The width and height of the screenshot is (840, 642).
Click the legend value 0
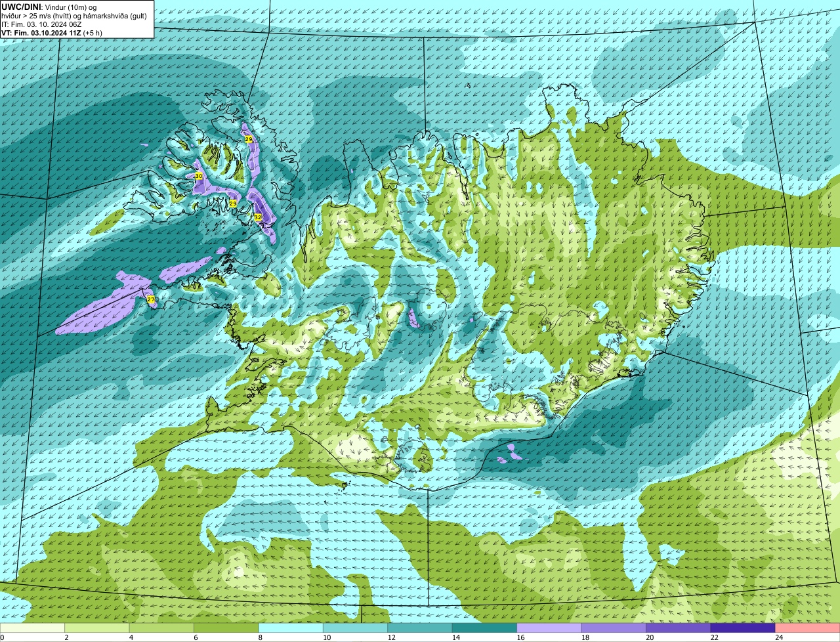click(x=2, y=637)
